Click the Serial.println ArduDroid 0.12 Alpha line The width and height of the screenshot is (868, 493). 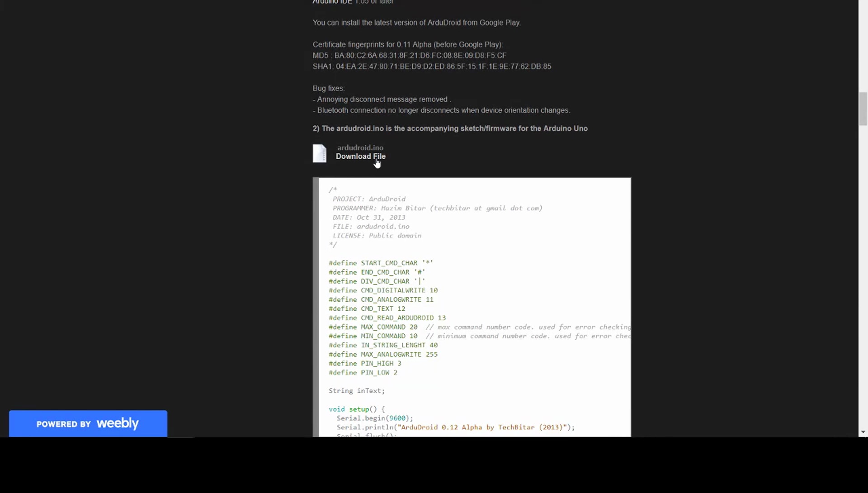tap(456, 427)
